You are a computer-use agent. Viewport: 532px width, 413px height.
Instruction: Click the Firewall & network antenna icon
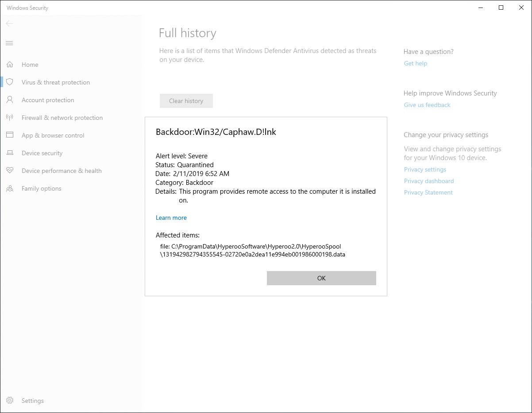10,118
